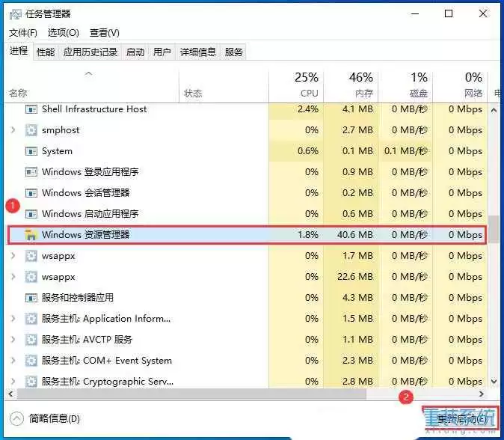Sort by the 磁盘 column header
This screenshot has width=504, height=440.
[x=405, y=85]
